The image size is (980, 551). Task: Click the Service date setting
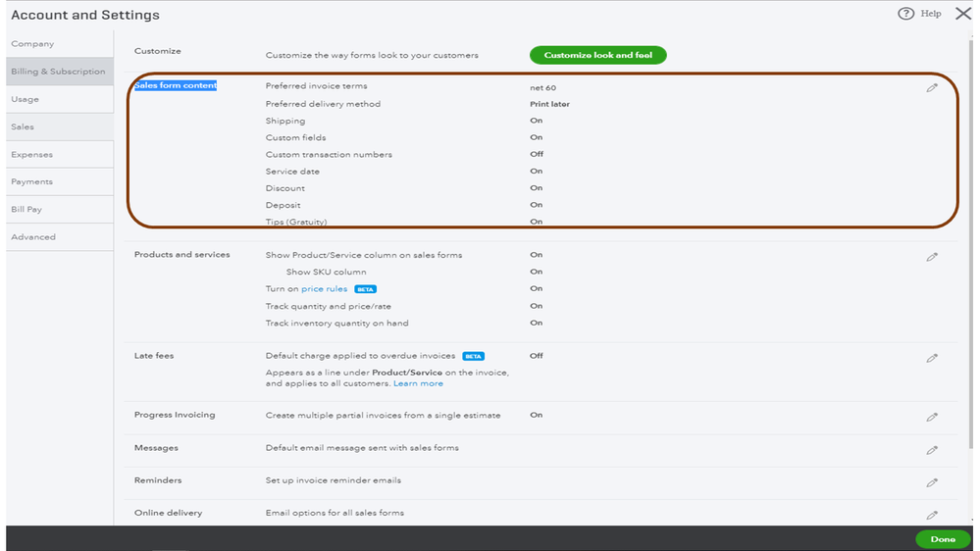point(292,172)
